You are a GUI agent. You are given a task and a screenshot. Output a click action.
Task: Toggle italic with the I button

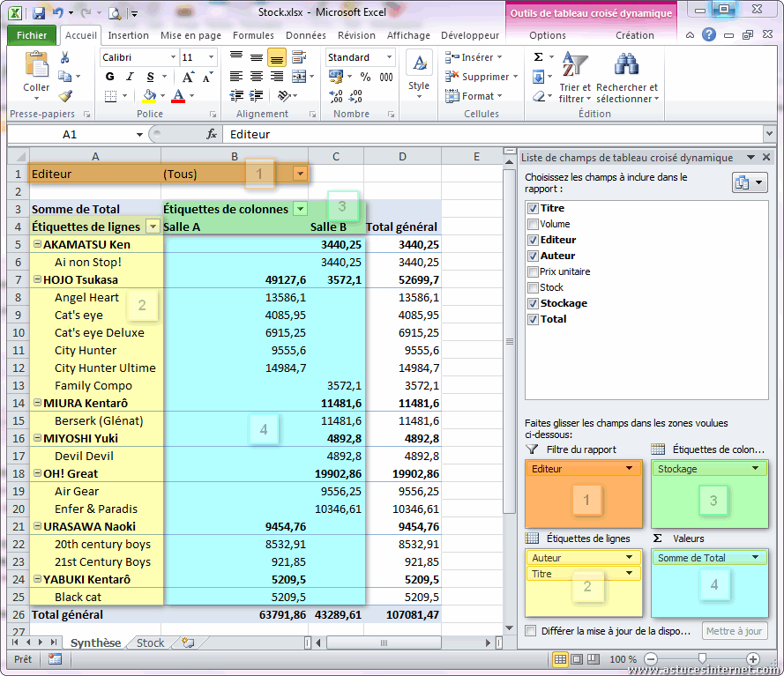click(x=130, y=77)
